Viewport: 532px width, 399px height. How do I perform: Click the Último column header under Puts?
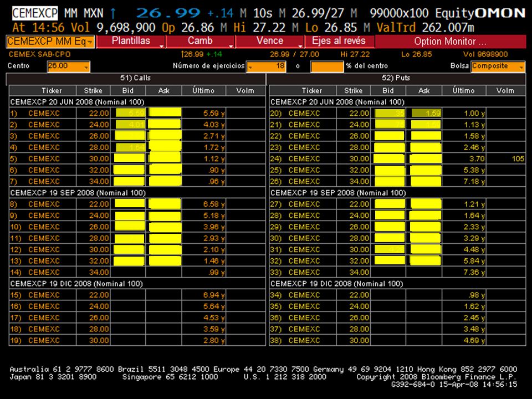point(464,90)
